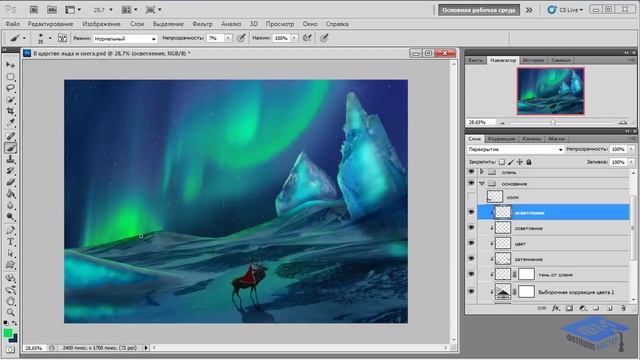Select the Pen tool

point(11,231)
